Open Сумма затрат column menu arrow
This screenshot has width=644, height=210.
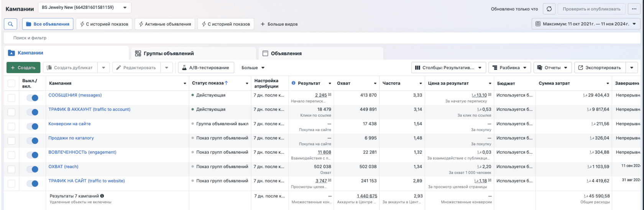pyautogui.click(x=608, y=83)
